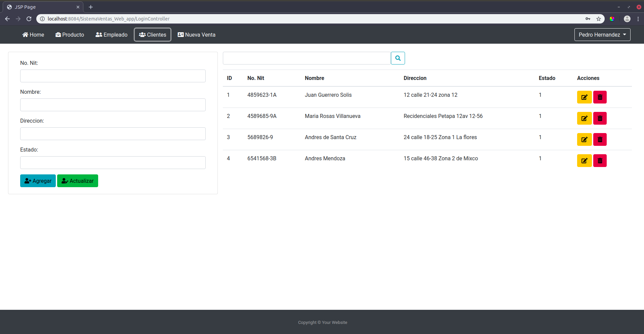This screenshot has height=334, width=644.
Task: Open the Nueva Venta tab
Action: [x=197, y=35]
